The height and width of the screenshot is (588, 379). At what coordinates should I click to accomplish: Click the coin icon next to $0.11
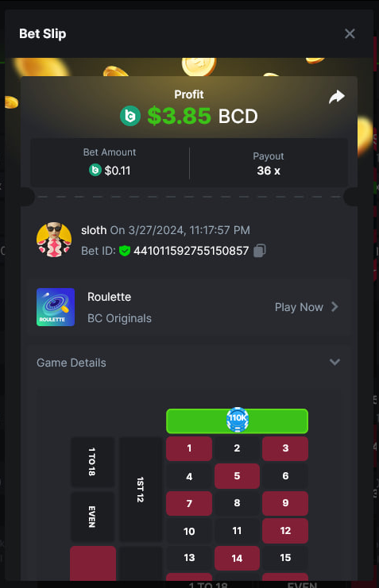tap(95, 171)
